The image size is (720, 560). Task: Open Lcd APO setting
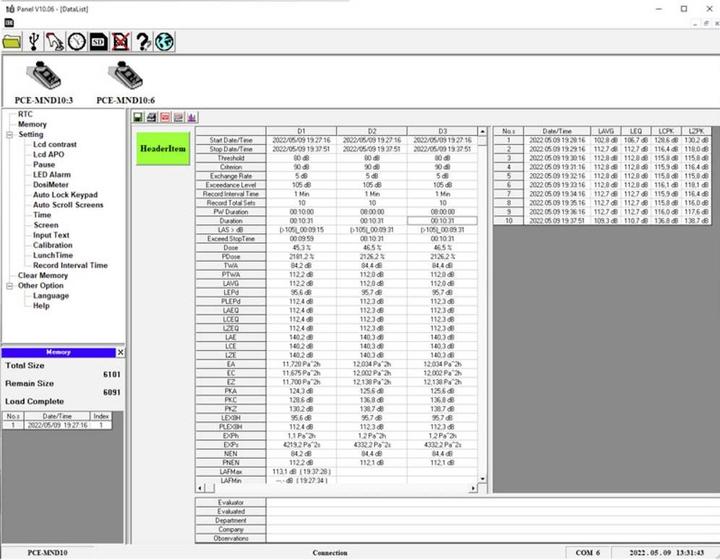(48, 155)
